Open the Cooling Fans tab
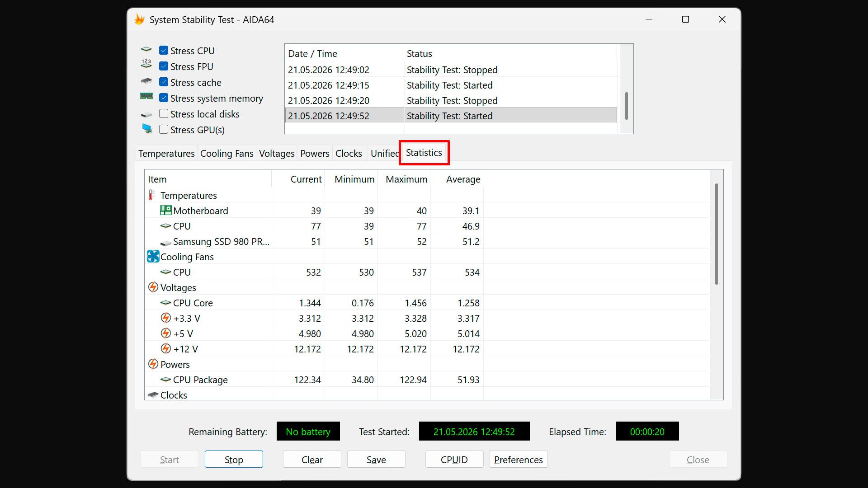The width and height of the screenshot is (868, 488). click(x=226, y=153)
